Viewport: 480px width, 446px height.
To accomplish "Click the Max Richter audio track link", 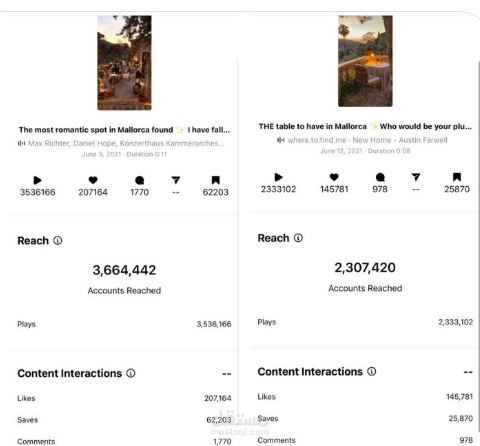I will coord(126,143).
